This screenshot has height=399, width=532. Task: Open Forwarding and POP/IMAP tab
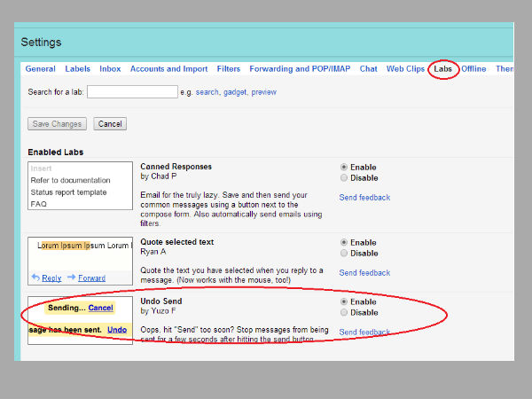click(301, 69)
